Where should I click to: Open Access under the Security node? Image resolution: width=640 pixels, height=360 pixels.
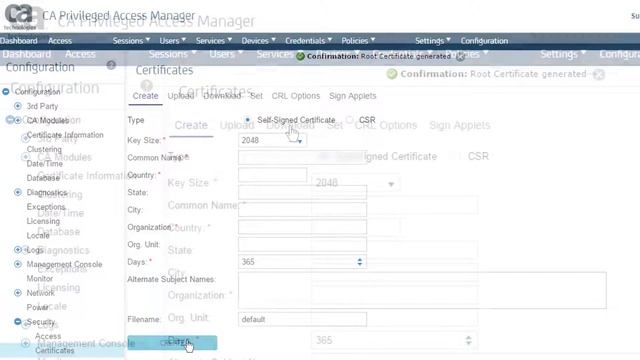point(48,336)
